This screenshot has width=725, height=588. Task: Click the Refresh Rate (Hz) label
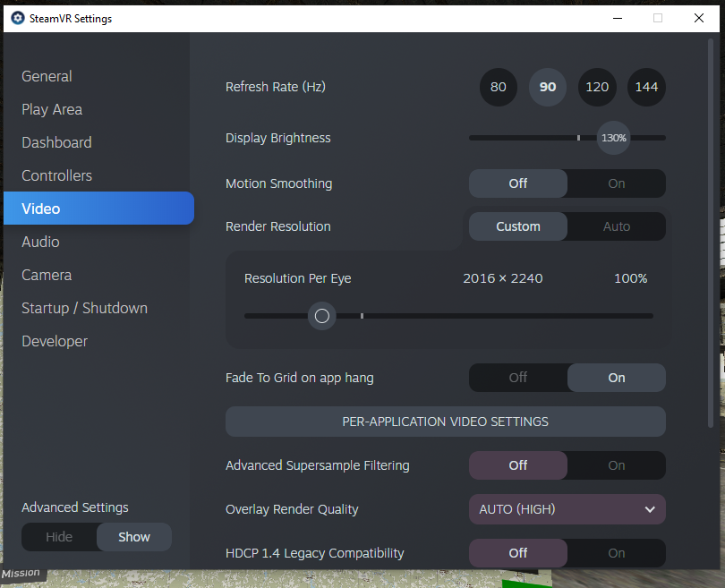click(x=276, y=87)
